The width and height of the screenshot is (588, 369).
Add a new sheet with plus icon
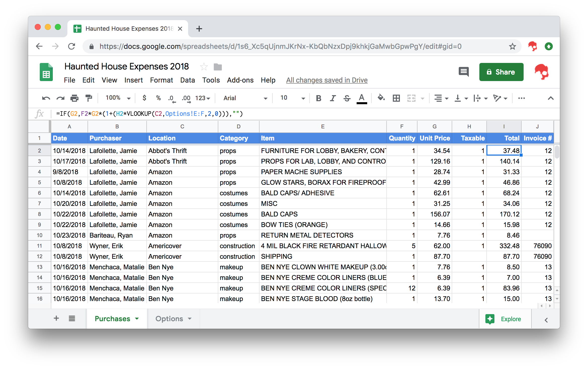[x=56, y=318]
